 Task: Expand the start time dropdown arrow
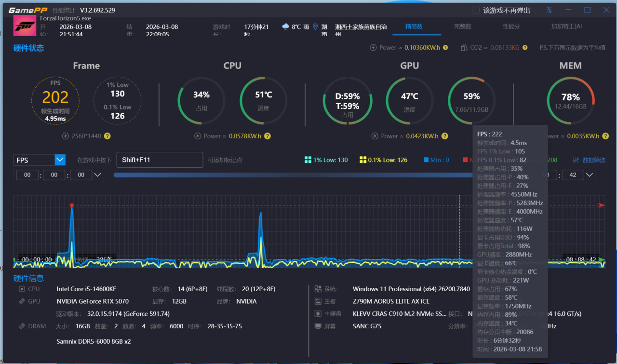click(98, 175)
